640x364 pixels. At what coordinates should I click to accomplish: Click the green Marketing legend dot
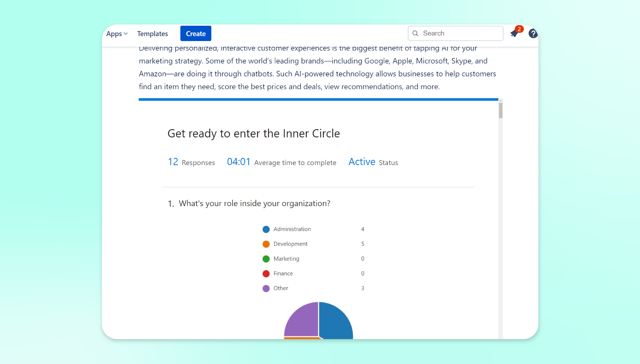point(266,259)
